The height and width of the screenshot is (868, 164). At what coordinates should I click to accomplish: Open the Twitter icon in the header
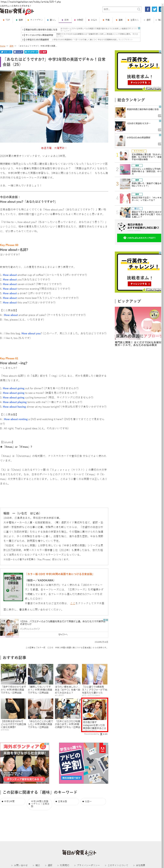click(154, 9)
